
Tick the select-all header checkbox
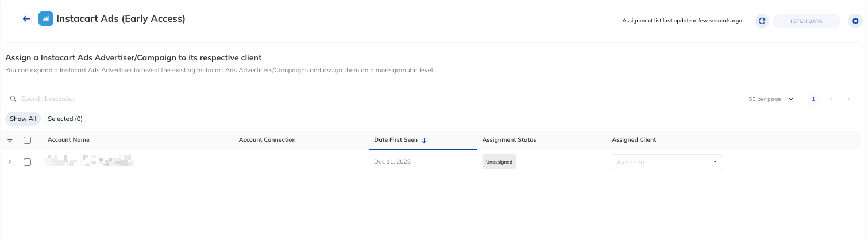coord(27,140)
